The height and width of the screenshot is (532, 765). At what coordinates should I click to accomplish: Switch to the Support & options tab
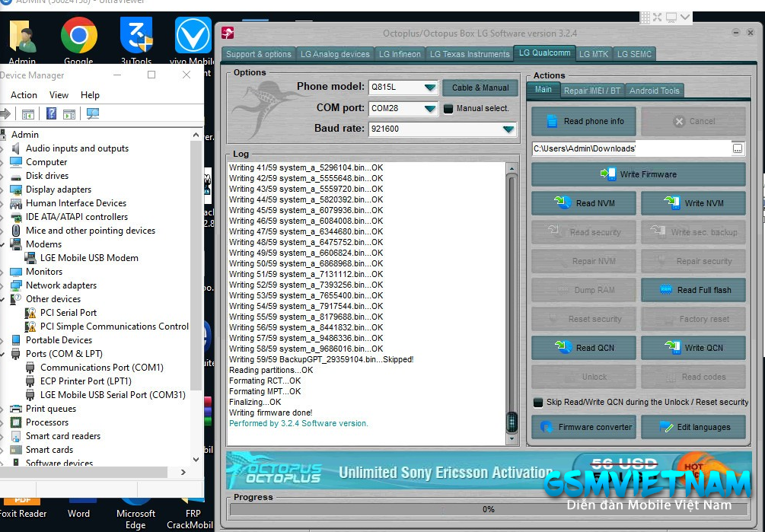click(259, 54)
